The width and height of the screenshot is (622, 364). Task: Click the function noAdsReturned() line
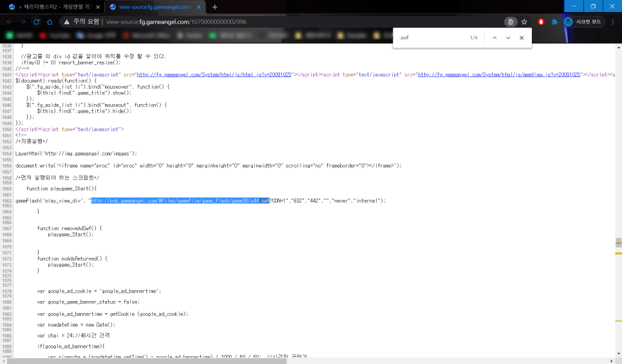point(72,259)
